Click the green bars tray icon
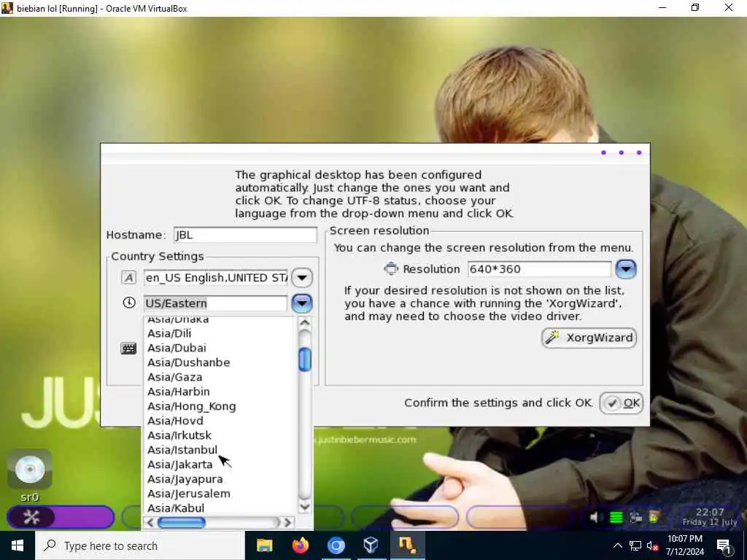This screenshot has height=560, width=747. click(616, 517)
